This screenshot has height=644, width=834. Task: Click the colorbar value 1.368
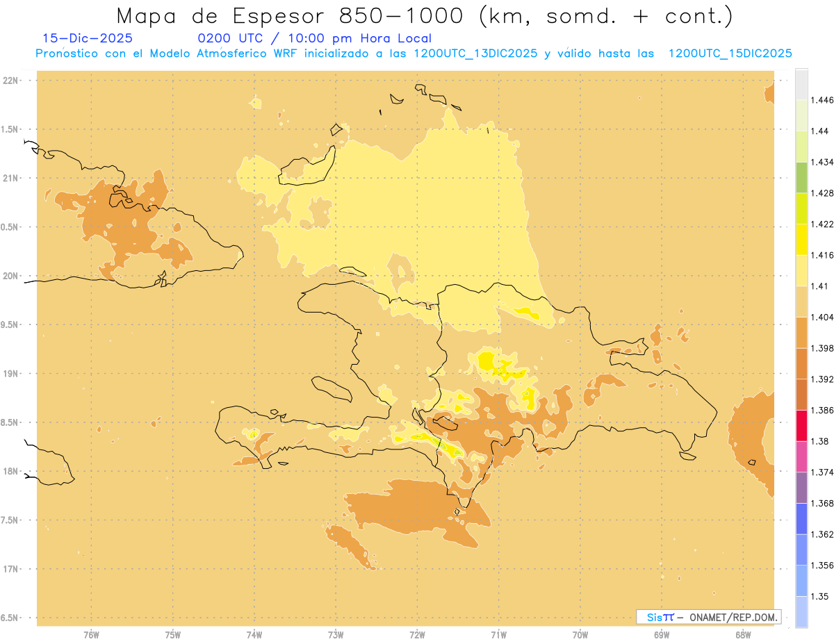[822, 503]
